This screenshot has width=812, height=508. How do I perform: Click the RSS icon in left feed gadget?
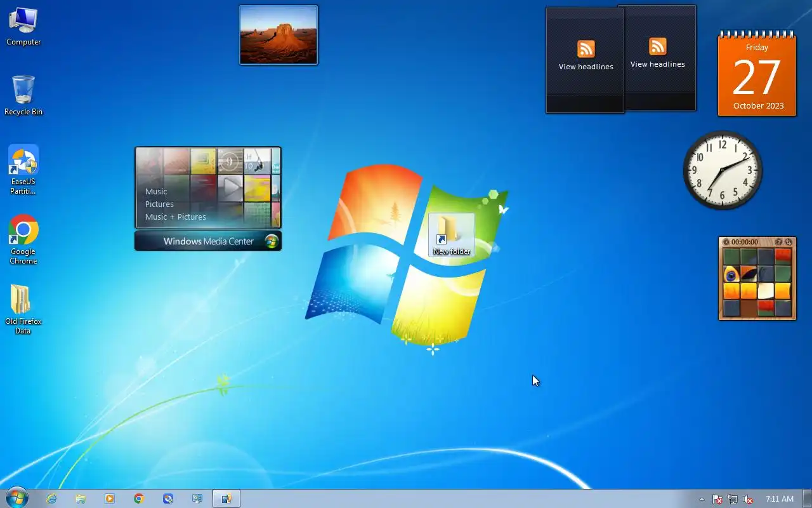pyautogui.click(x=586, y=49)
